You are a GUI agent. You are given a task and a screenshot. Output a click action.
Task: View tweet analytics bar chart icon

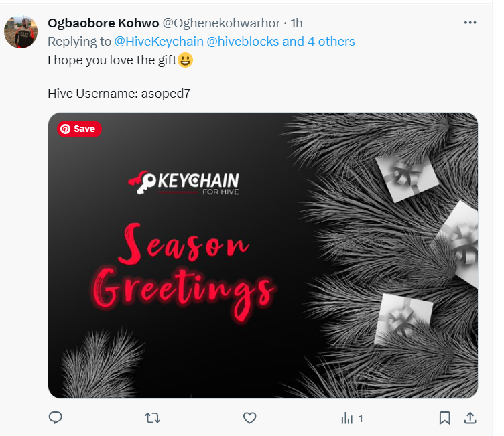[346, 418]
